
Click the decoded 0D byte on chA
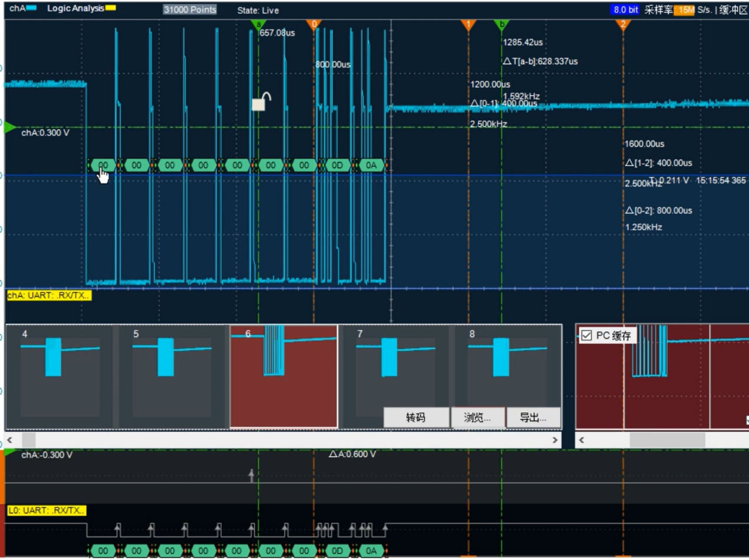337,166
